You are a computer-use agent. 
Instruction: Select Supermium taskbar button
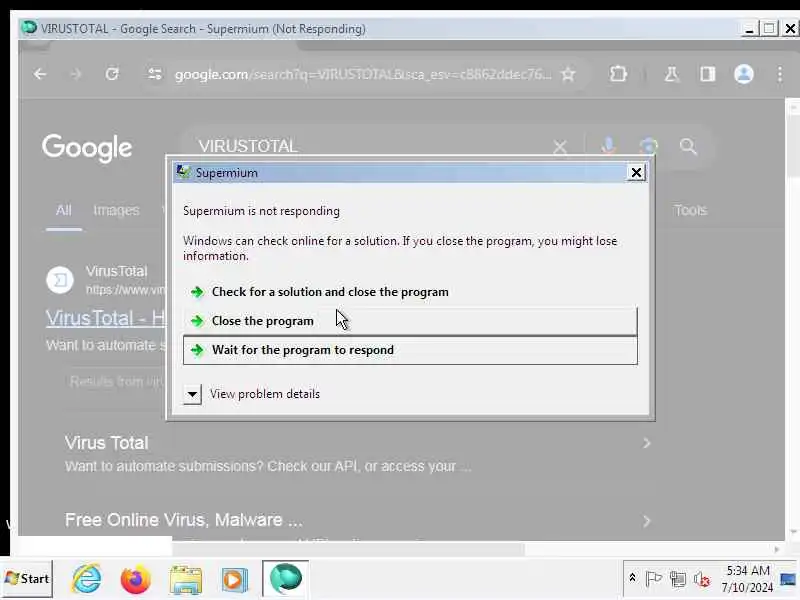(x=285, y=579)
